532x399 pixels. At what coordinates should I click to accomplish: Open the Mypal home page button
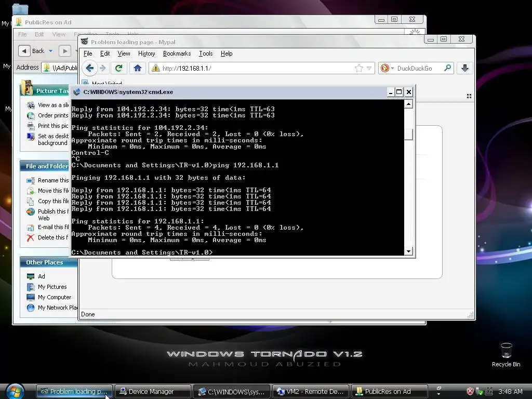[x=137, y=68]
